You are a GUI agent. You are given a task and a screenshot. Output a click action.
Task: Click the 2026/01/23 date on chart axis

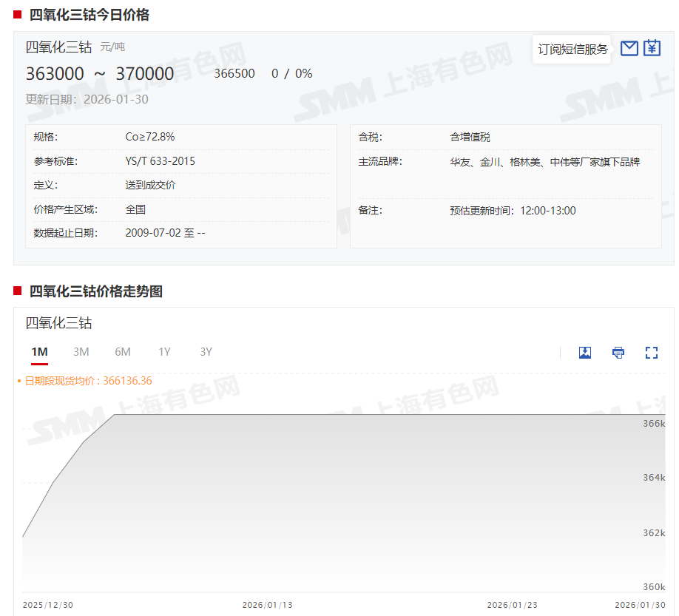513,605
